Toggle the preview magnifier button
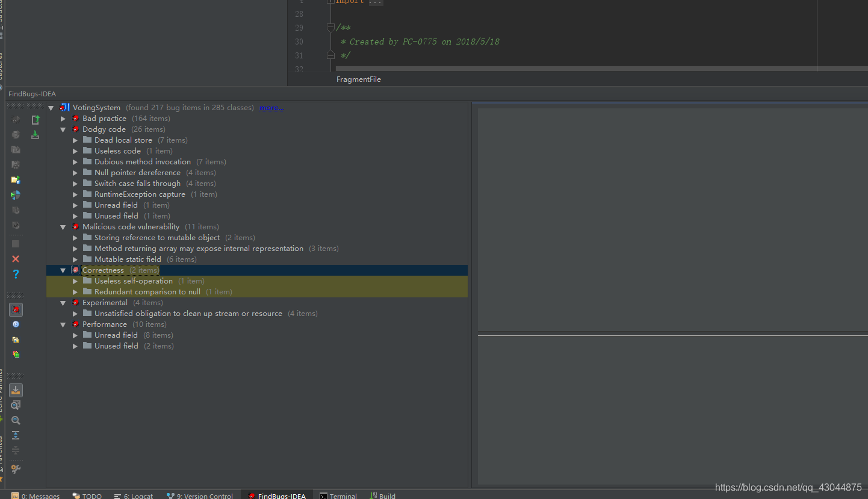 point(16,405)
